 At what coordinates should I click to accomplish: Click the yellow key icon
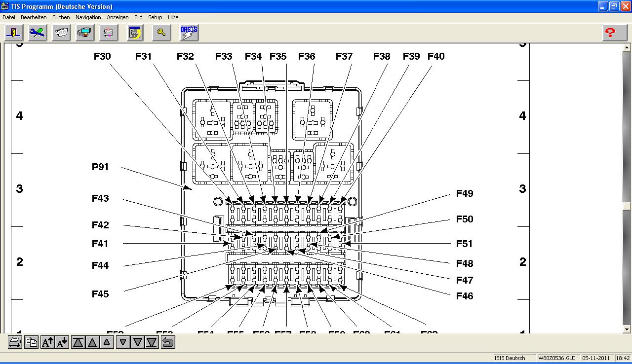[161, 33]
